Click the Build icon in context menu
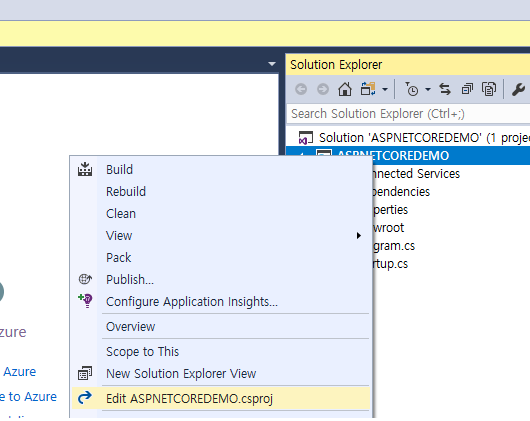 point(85,169)
